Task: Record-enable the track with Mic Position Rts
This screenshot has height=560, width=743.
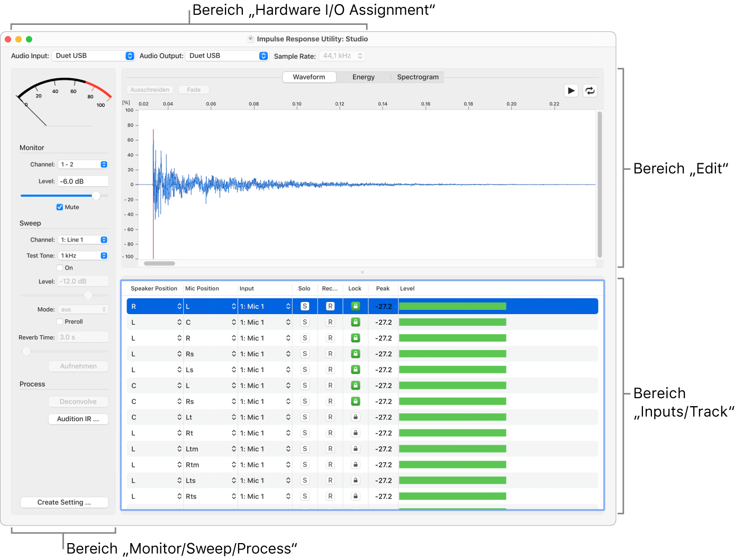Action: [330, 497]
